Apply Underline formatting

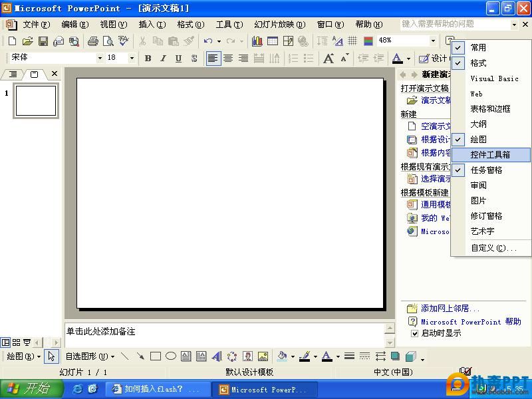pos(178,59)
